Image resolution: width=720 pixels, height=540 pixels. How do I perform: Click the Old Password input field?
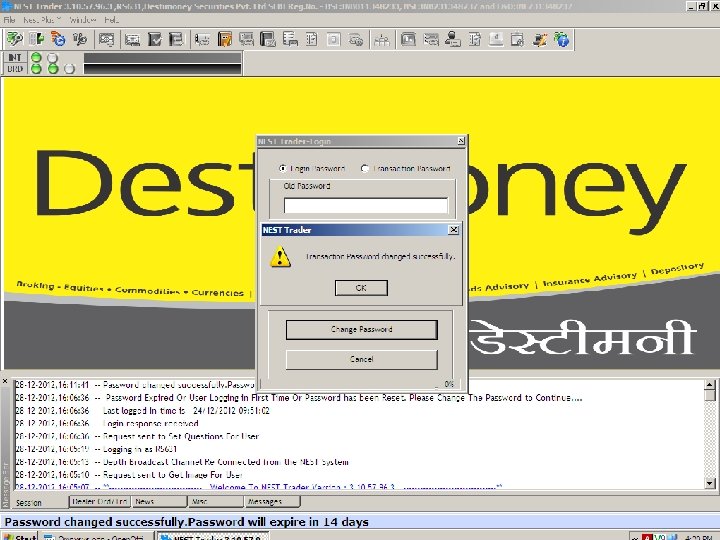[366, 205]
